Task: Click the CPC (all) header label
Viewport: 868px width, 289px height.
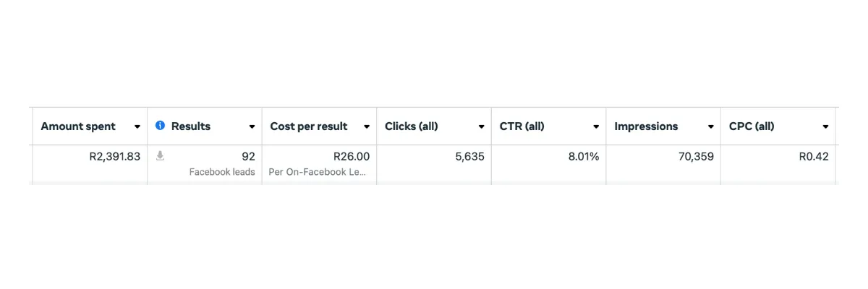Action: tap(752, 126)
